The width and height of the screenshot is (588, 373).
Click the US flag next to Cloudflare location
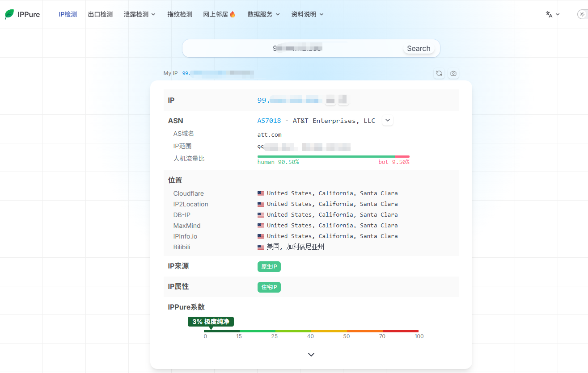(x=261, y=193)
